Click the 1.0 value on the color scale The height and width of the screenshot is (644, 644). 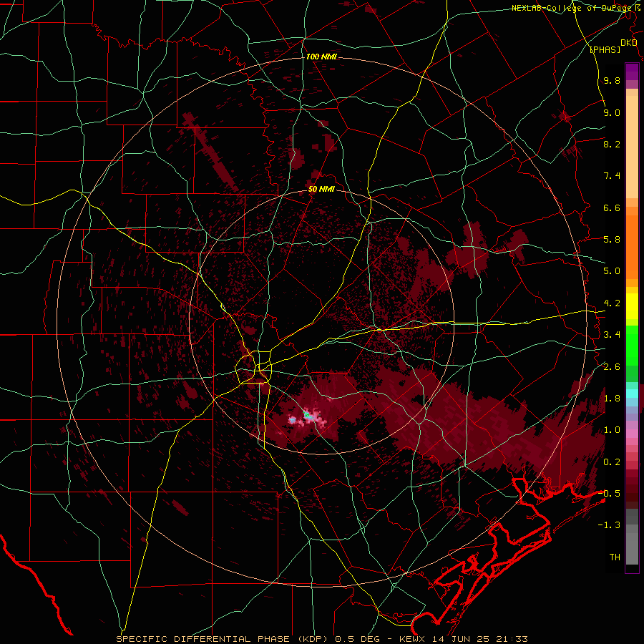point(612,430)
